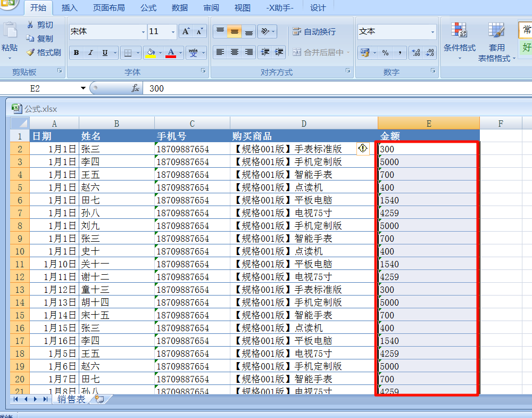Set top vertical alignment
Image resolution: width=532 pixels, height=418 pixels.
tap(220, 31)
